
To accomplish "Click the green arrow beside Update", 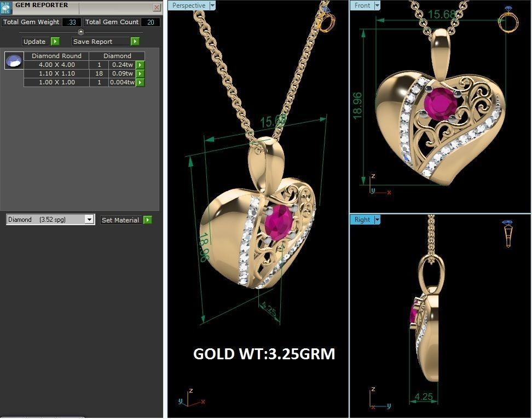I will pos(55,42).
